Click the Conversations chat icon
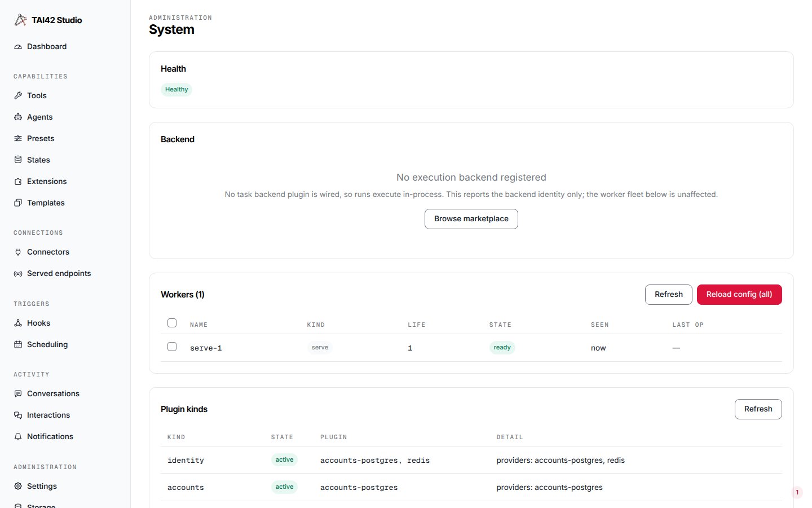Image resolution: width=812 pixels, height=508 pixels. tap(18, 394)
